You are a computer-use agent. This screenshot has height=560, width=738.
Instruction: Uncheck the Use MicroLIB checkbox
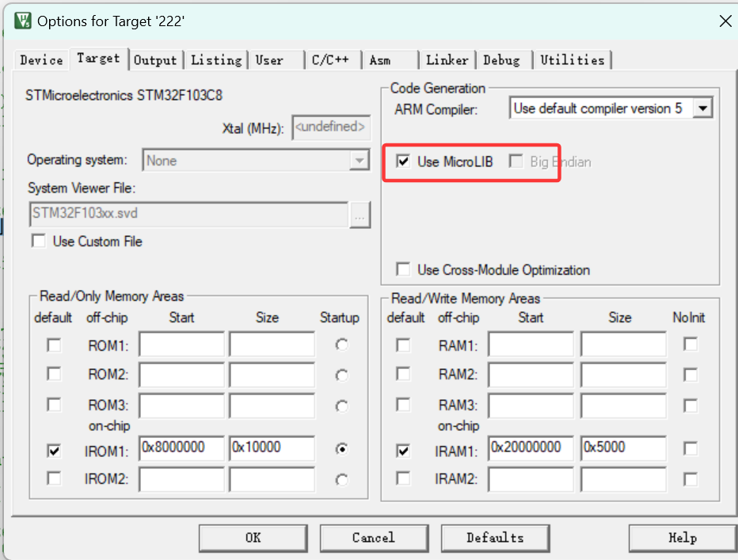click(x=403, y=162)
